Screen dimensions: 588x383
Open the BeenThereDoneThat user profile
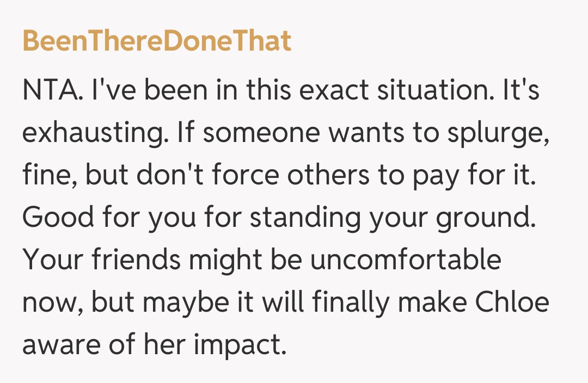click(x=157, y=42)
